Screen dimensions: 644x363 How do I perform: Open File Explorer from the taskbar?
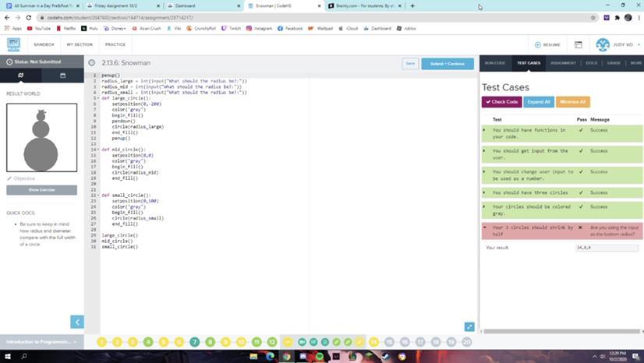coord(253,357)
